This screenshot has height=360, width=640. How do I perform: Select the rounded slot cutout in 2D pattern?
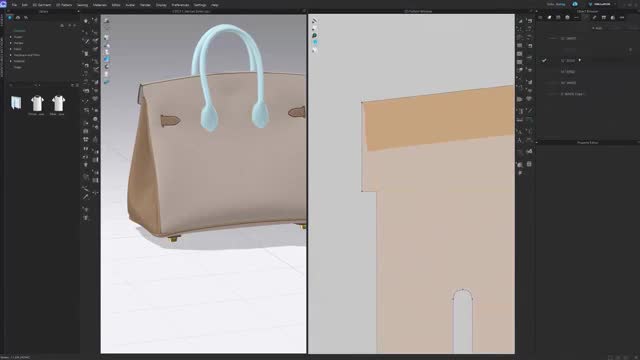click(463, 321)
